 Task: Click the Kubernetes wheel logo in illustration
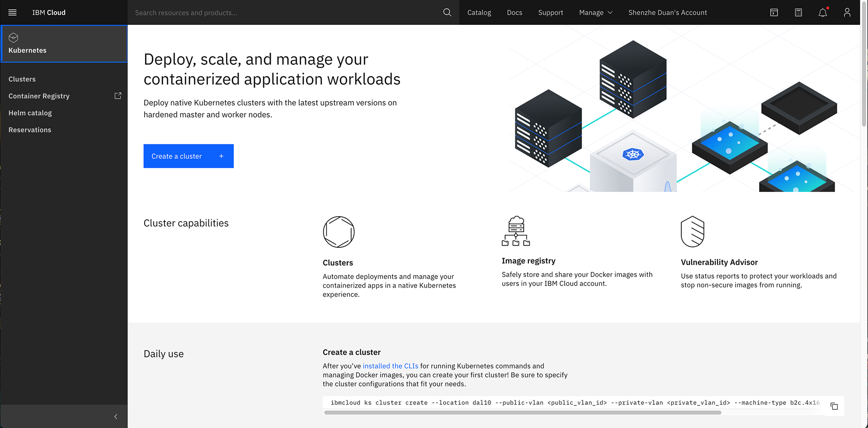(633, 154)
